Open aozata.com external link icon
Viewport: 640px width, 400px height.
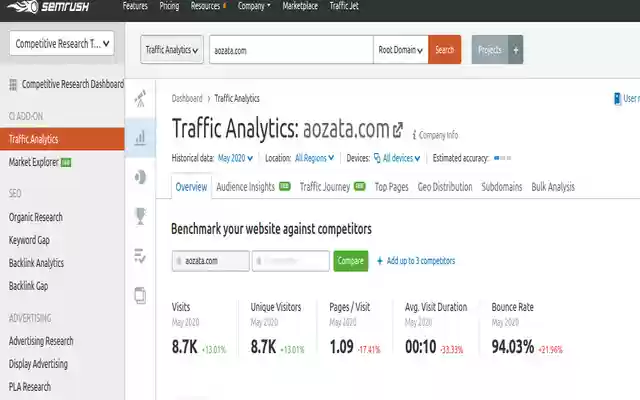398,130
